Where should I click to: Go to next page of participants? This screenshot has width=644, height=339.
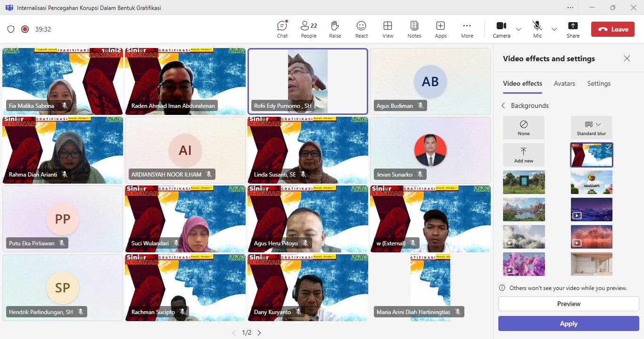[259, 333]
